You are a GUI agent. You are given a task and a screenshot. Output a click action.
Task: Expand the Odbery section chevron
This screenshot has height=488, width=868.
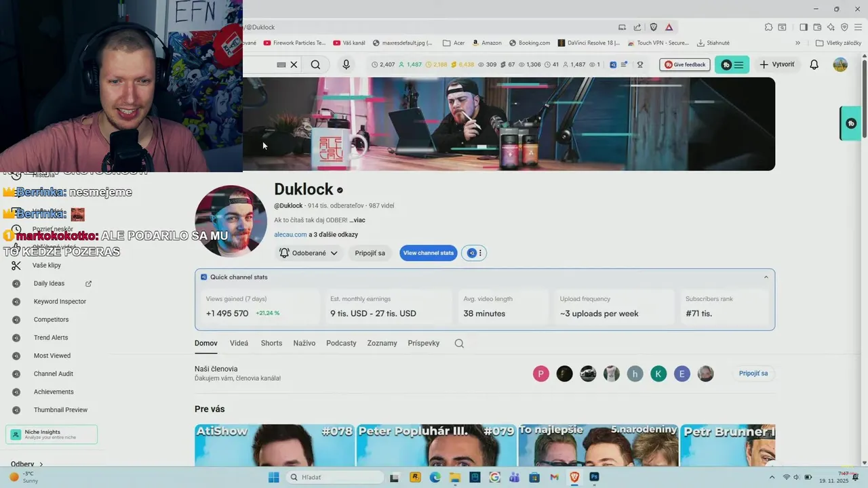[41, 464]
